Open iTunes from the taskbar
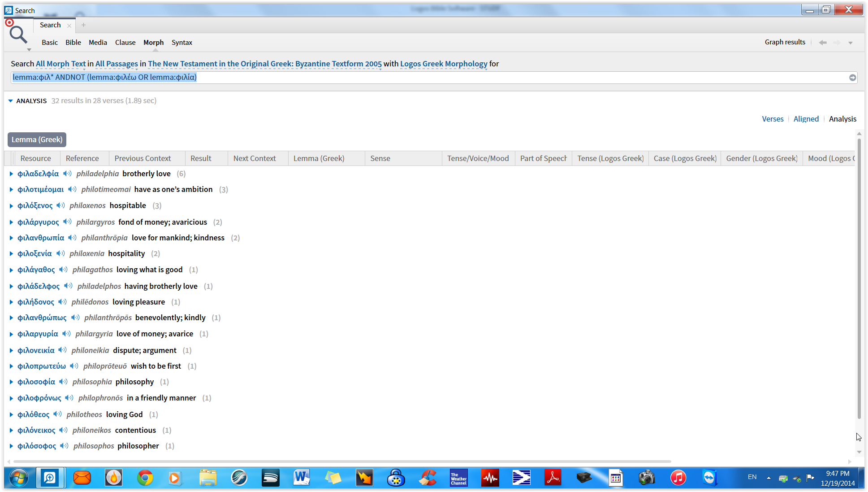 [678, 478]
